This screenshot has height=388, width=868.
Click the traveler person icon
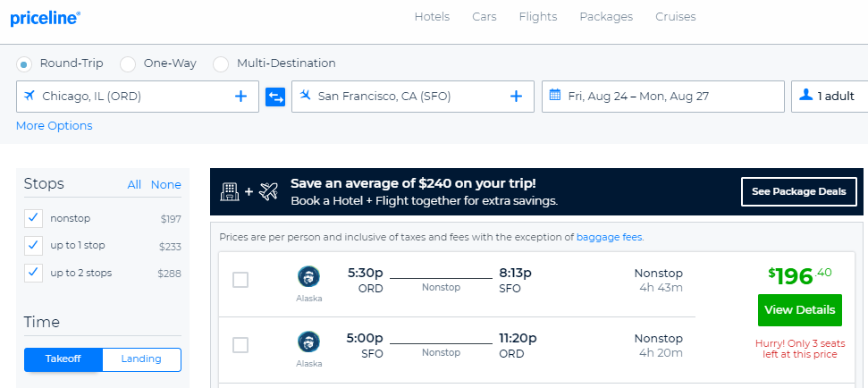click(806, 95)
